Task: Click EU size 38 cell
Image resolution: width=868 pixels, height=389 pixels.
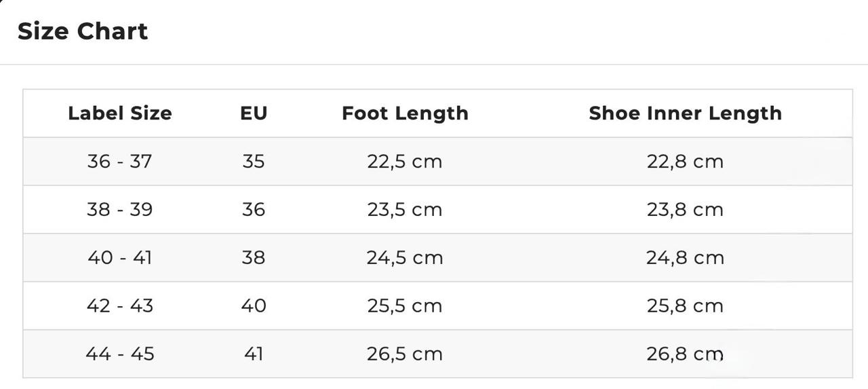Action: pyautogui.click(x=254, y=258)
